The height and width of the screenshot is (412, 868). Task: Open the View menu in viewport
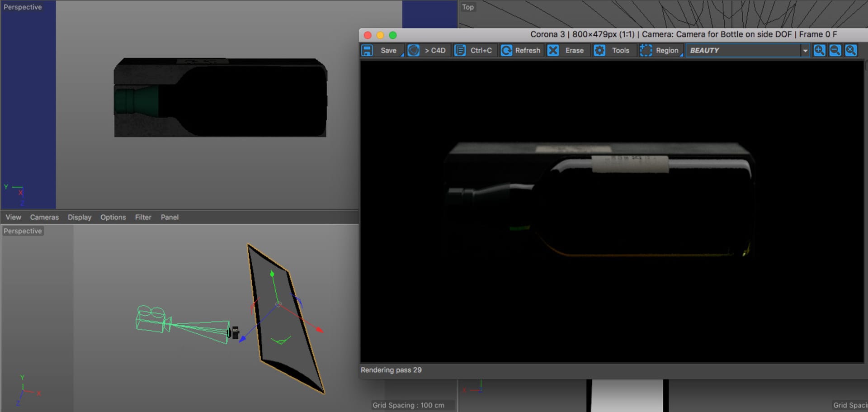[13, 217]
